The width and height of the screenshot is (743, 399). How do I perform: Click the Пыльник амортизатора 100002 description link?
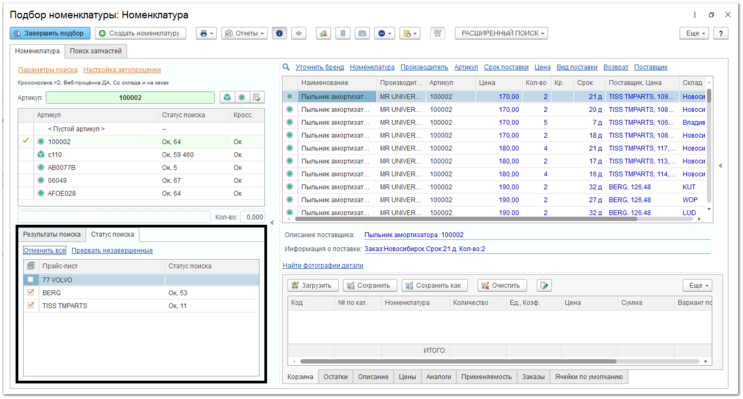click(414, 235)
